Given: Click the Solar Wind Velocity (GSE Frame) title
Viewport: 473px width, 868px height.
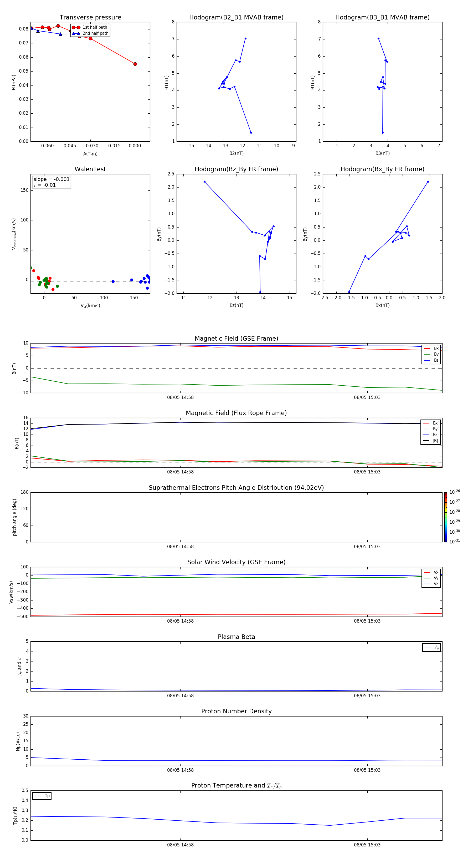Looking at the screenshot, I should [236, 562].
